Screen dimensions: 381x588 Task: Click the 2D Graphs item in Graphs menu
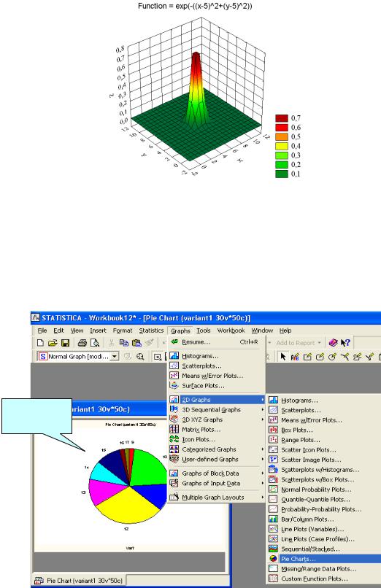pyautogui.click(x=216, y=399)
